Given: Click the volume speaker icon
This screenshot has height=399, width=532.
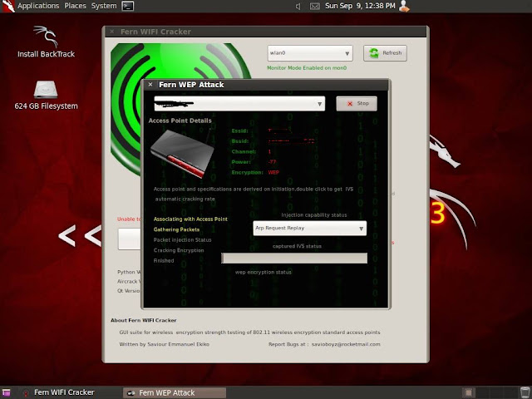Looking at the screenshot, I should 298,6.
